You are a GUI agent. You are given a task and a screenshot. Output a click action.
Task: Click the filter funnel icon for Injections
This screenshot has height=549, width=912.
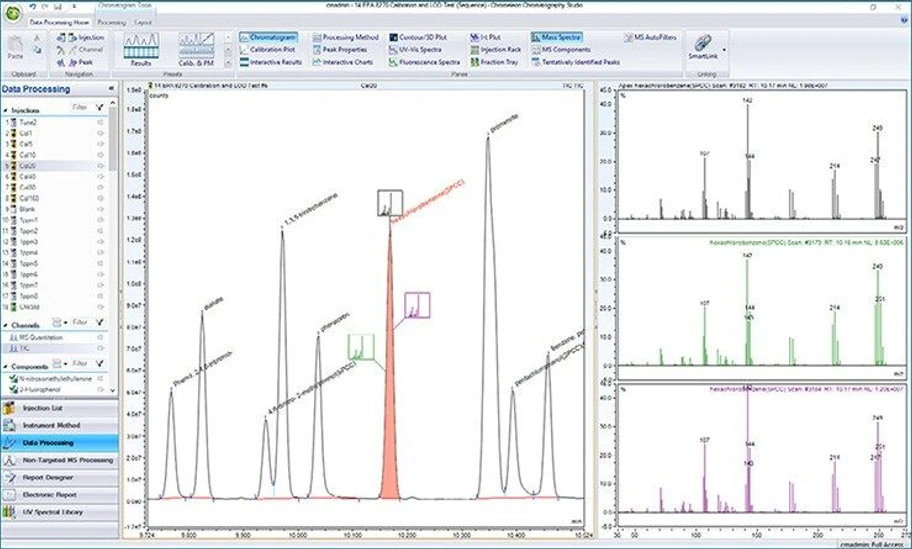click(x=99, y=108)
